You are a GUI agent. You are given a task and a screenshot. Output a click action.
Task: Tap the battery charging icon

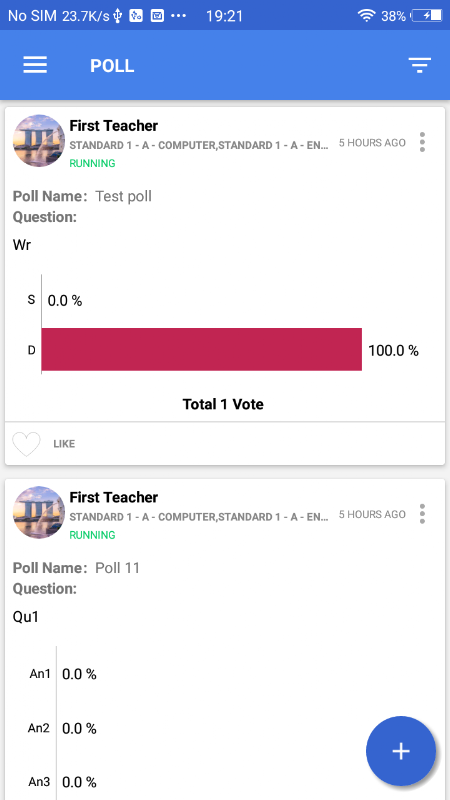click(x=427, y=16)
